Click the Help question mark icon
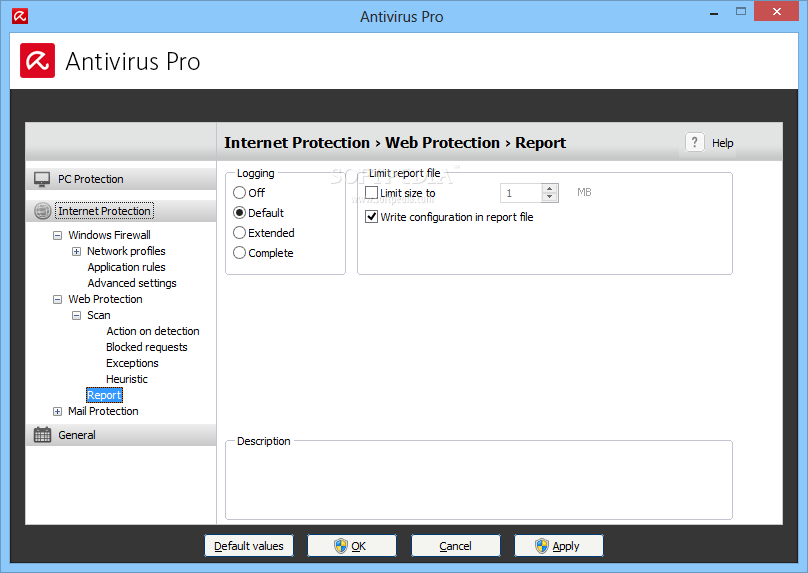The image size is (808, 573). pyautogui.click(x=695, y=142)
